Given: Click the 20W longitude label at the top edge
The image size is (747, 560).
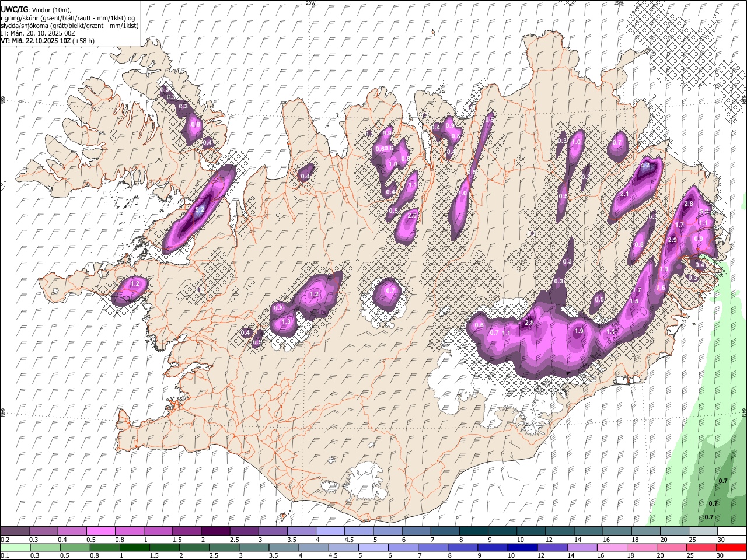Looking at the screenshot, I should [310, 3].
